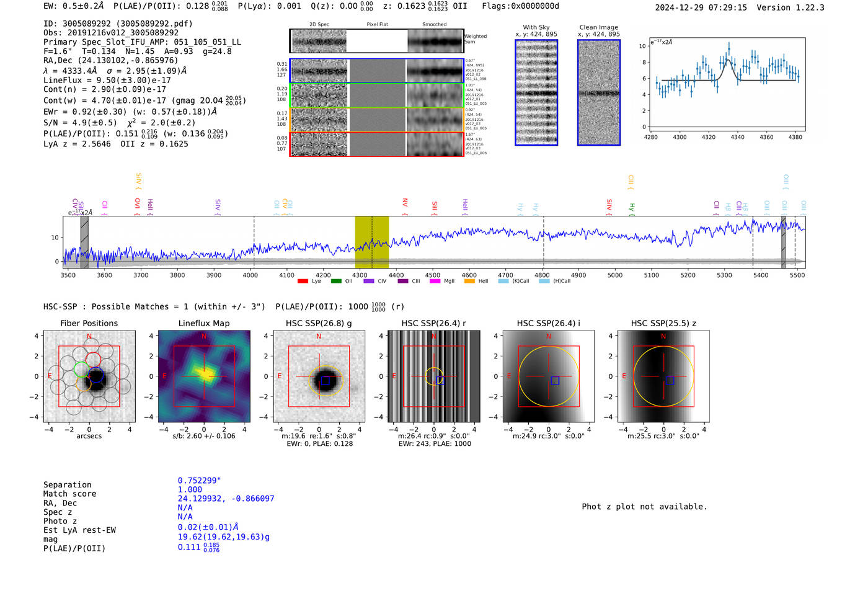Click the green OII legend swatch
The image size is (868, 591).
click(x=336, y=281)
